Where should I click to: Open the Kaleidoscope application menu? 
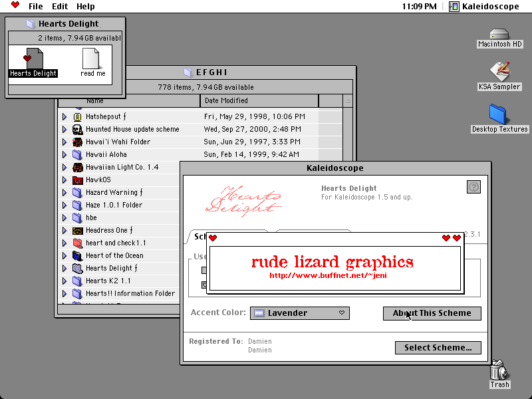(484, 7)
